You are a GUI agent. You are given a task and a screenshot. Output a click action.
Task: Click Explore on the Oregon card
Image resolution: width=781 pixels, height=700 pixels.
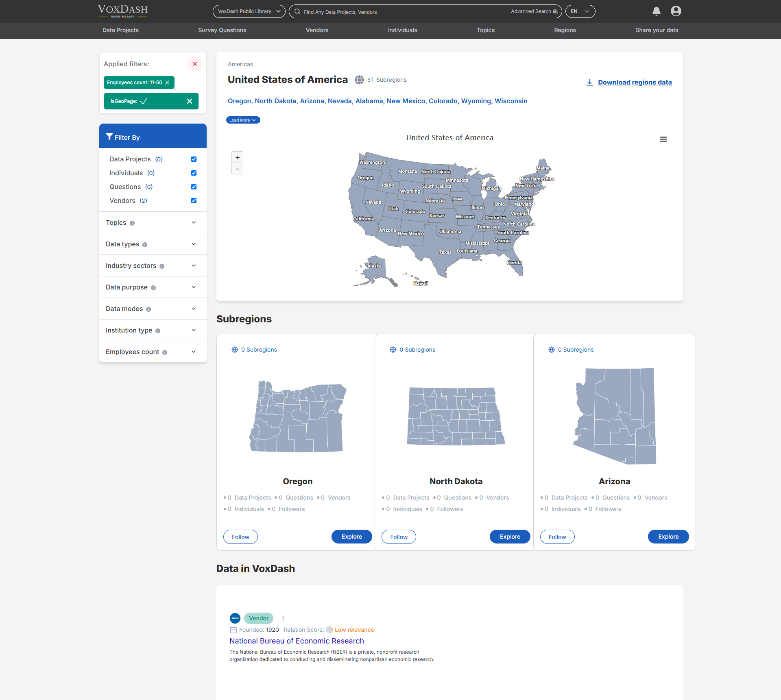click(x=351, y=537)
